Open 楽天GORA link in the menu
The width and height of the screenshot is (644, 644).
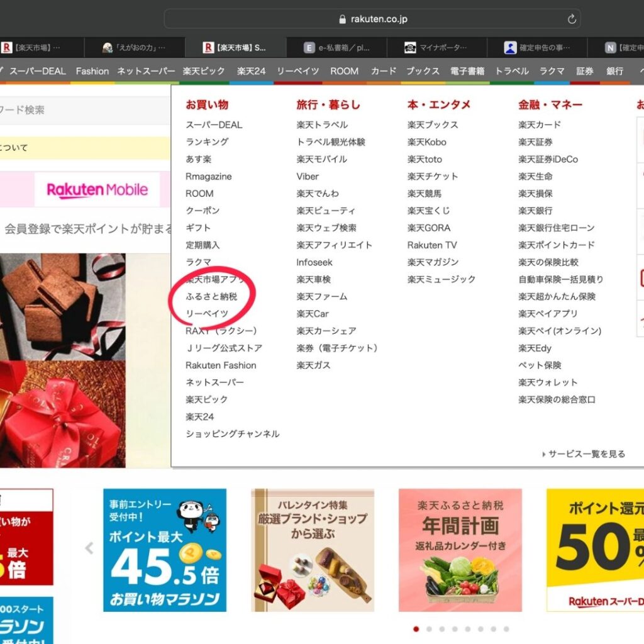[428, 228]
